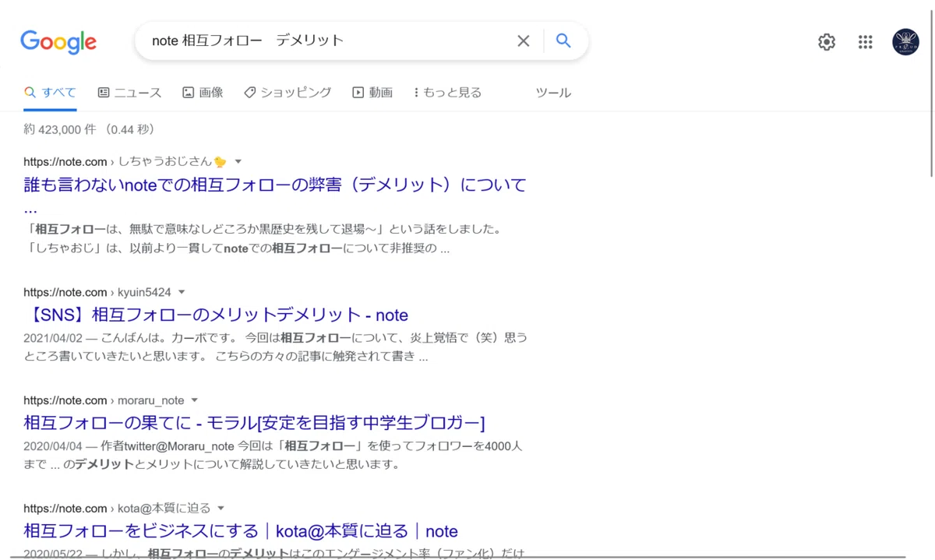Screen dimensions: 935x560
Task: Click URL https://note.com › kota@本質に迫る
Action: point(117,509)
